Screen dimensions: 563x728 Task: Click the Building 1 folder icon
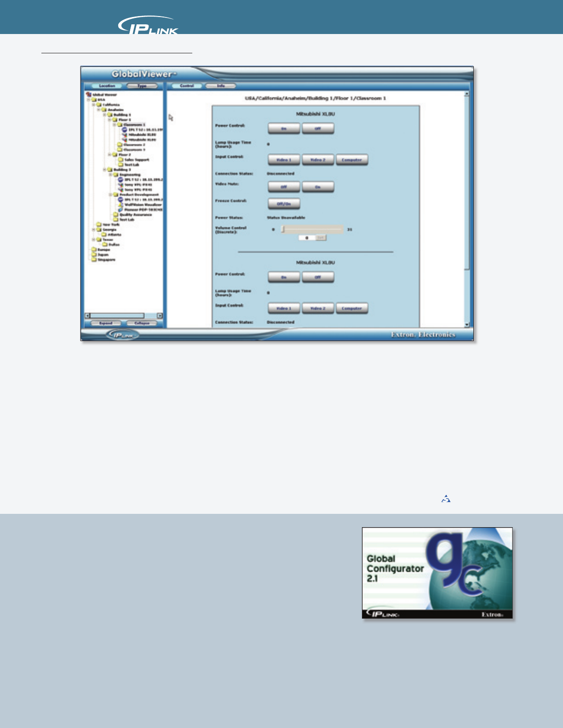(x=110, y=114)
